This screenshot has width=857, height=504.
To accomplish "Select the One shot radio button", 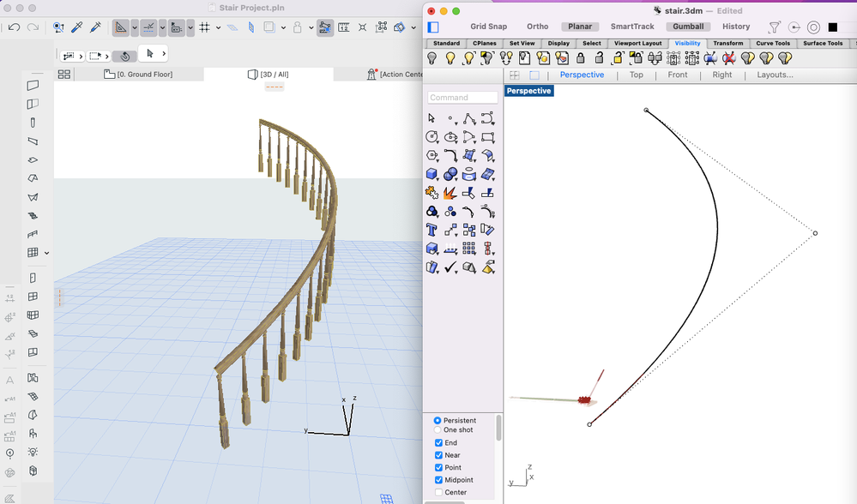I will 438,430.
